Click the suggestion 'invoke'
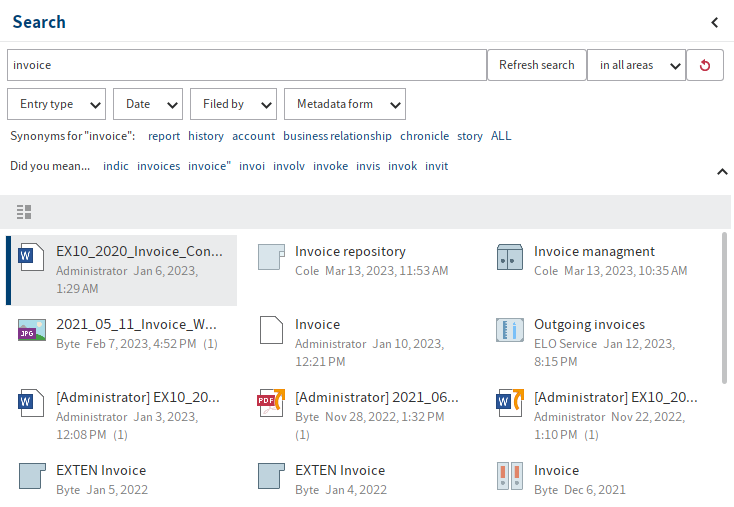734x507 pixels. click(330, 166)
